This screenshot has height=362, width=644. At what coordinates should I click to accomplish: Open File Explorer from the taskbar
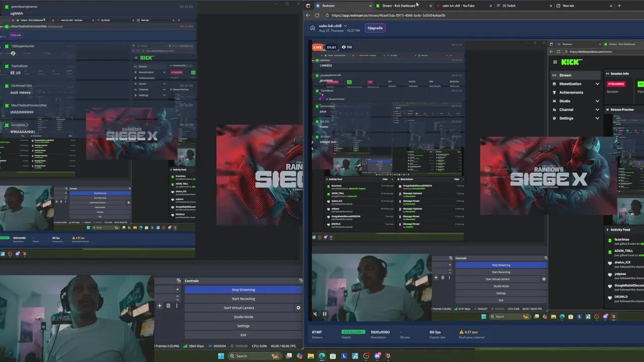coord(311,356)
